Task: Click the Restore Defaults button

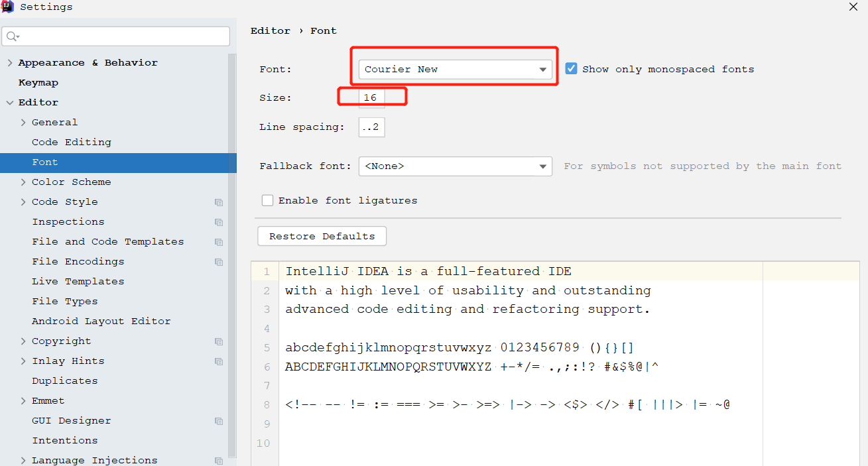Action: pos(322,237)
